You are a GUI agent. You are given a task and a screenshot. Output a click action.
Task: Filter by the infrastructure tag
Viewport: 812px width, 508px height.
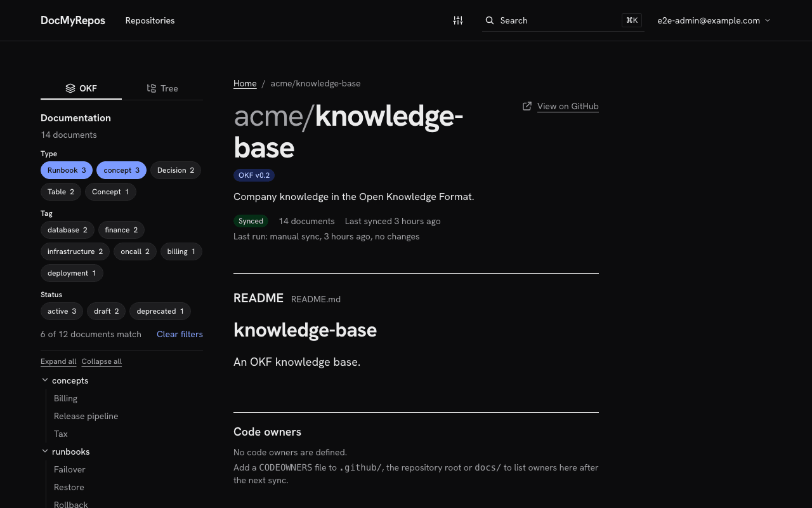(75, 251)
